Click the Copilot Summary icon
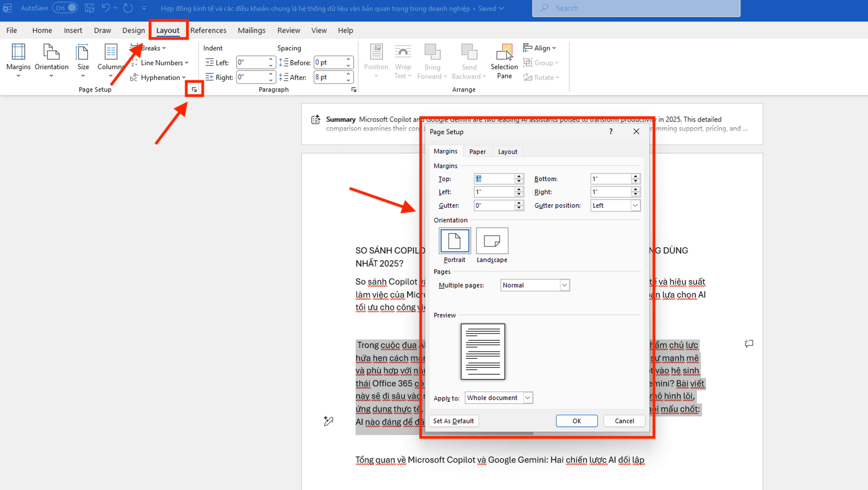The height and width of the screenshot is (490, 868). pyautogui.click(x=315, y=119)
